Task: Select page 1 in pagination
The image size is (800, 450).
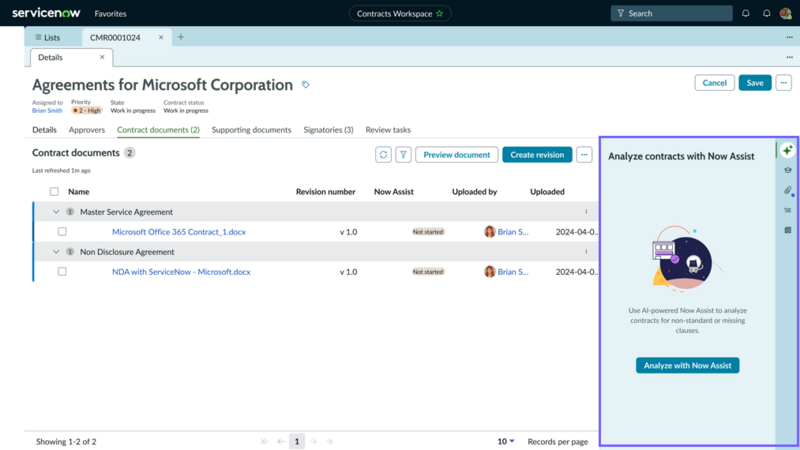Action: pyautogui.click(x=297, y=441)
